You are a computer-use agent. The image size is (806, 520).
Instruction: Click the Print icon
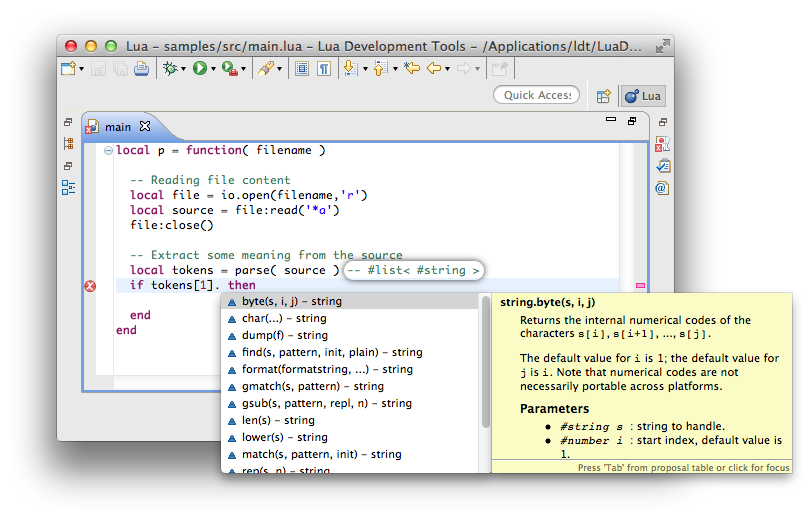point(141,68)
